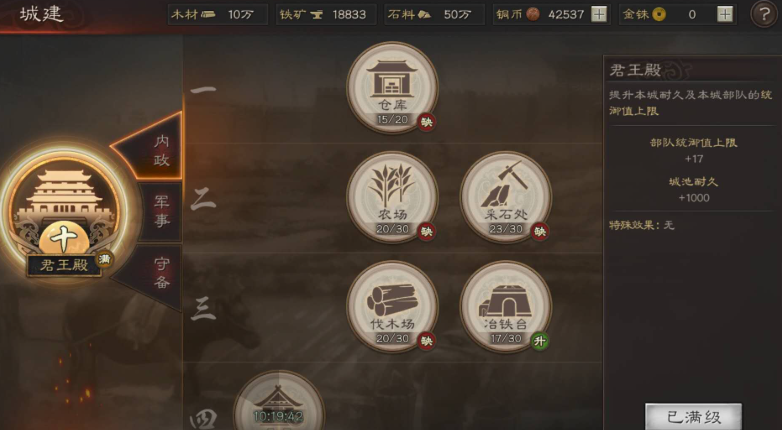Select the 仓库 warehouse building icon
The height and width of the screenshot is (430, 782).
point(392,87)
